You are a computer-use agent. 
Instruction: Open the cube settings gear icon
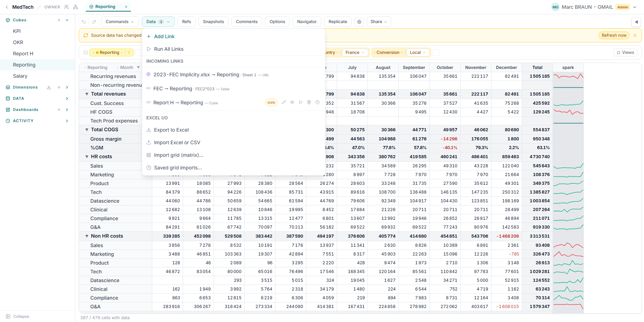click(359, 22)
